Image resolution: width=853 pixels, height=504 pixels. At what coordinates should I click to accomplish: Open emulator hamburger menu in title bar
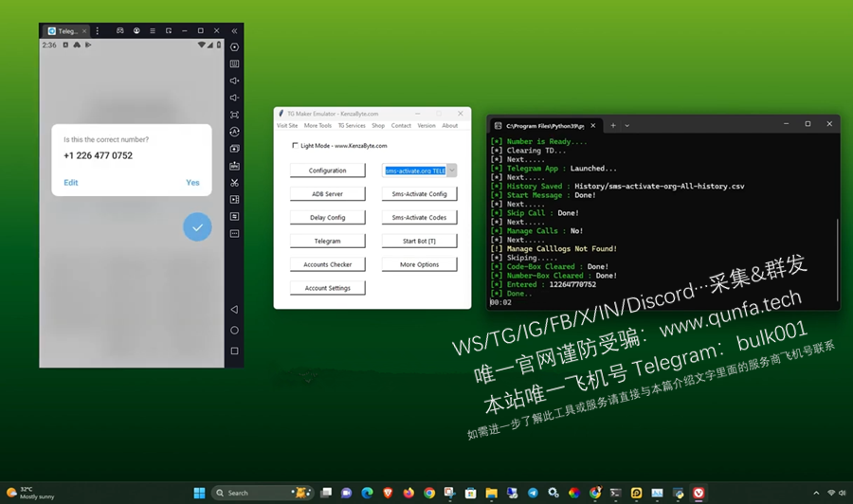point(153,31)
